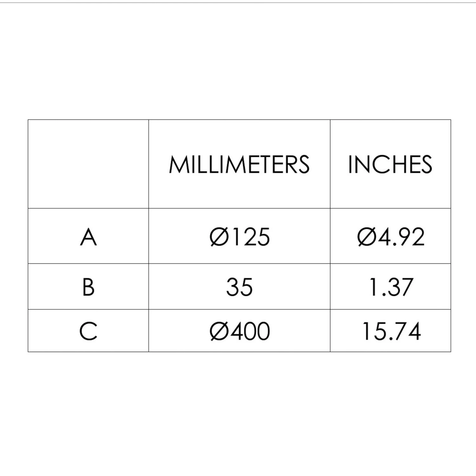
Task: Click the number 125 in row A
Action: click(x=250, y=237)
